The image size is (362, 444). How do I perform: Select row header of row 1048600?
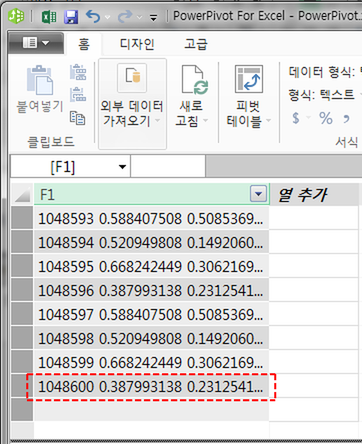click(x=22, y=386)
